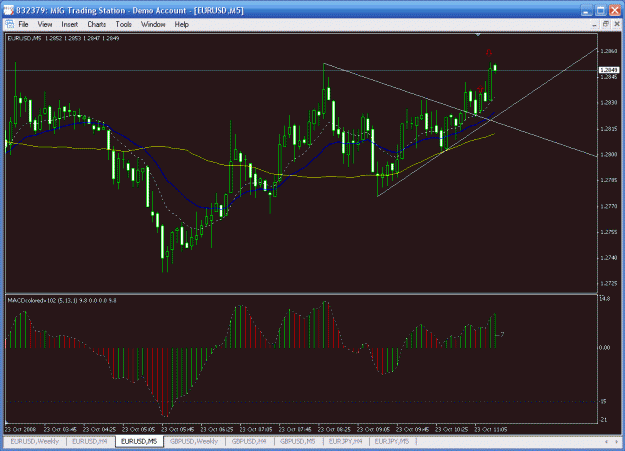The width and height of the screenshot is (625, 451).
Task: Click the 23 Oct 05:45 time label
Action: tap(177, 429)
